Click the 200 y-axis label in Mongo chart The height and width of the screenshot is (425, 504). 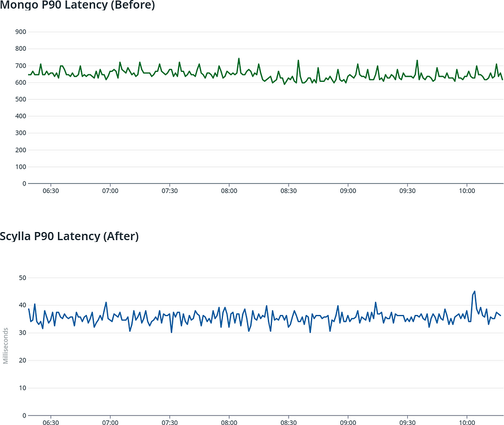pos(21,150)
